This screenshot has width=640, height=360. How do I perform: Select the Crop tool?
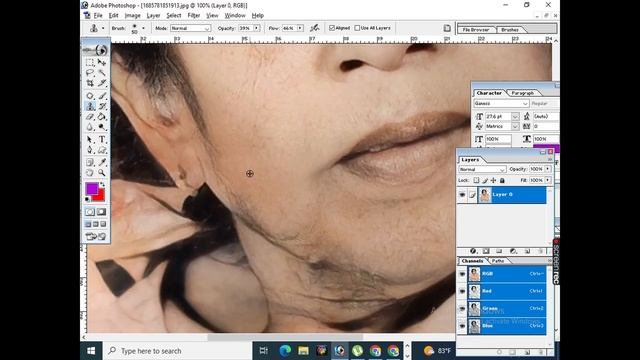(90, 83)
